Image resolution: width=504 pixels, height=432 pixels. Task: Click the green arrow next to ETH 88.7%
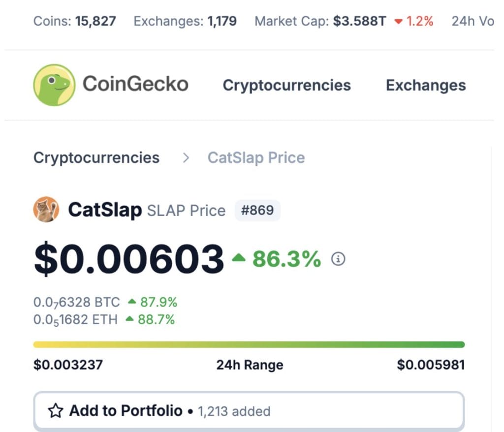click(129, 319)
